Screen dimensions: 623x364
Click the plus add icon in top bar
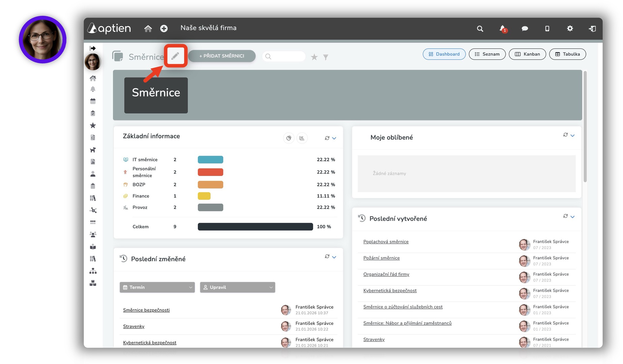click(164, 29)
